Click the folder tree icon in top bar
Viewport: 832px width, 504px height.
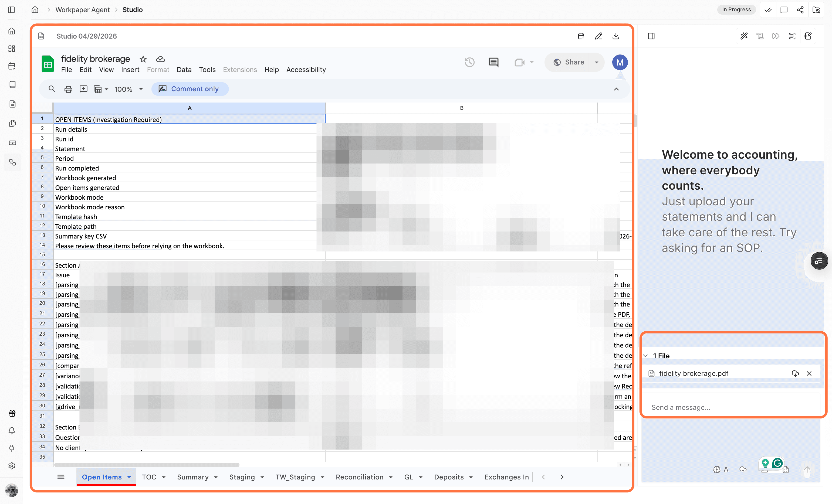(x=816, y=10)
